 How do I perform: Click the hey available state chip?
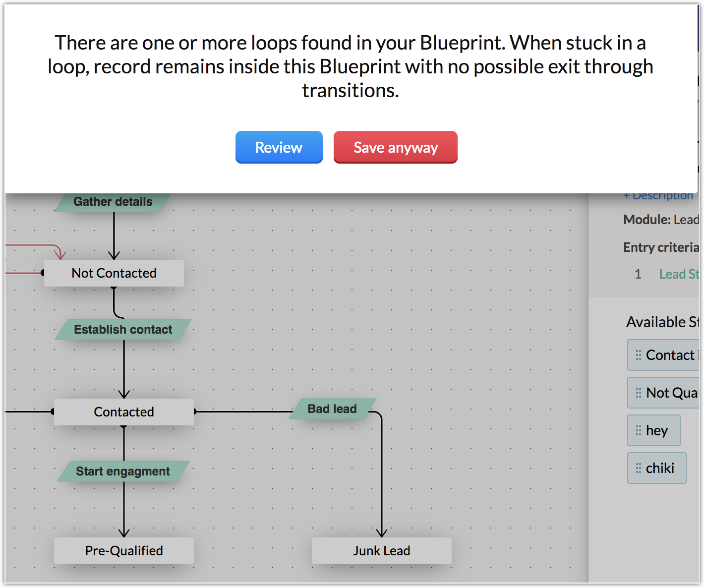point(657,430)
